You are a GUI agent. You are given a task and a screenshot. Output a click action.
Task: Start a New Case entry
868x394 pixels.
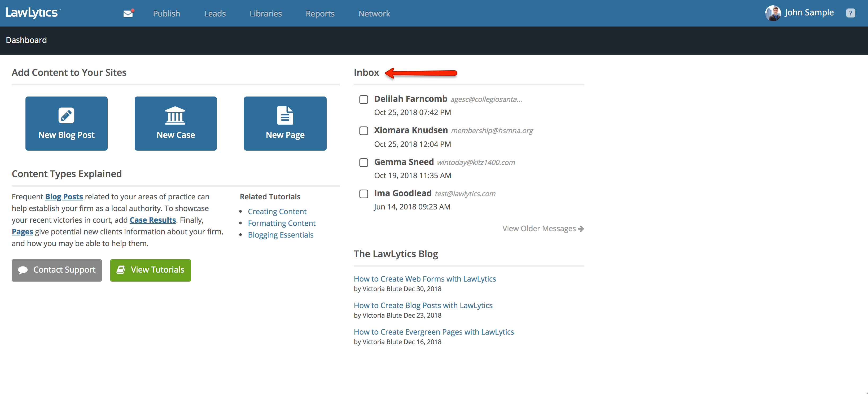176,123
